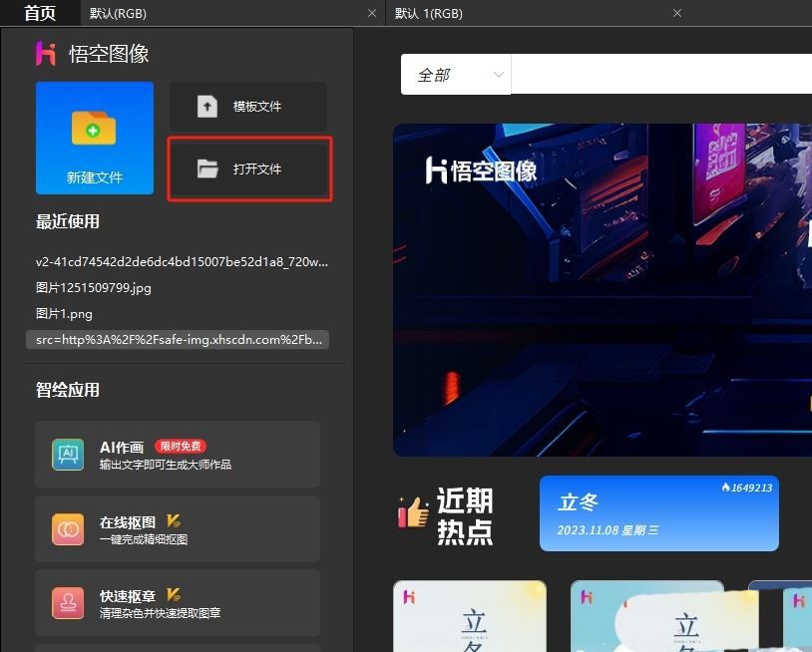The width and height of the screenshot is (812, 652).
Task: Open the 在线抠图 application card
Action: click(178, 528)
